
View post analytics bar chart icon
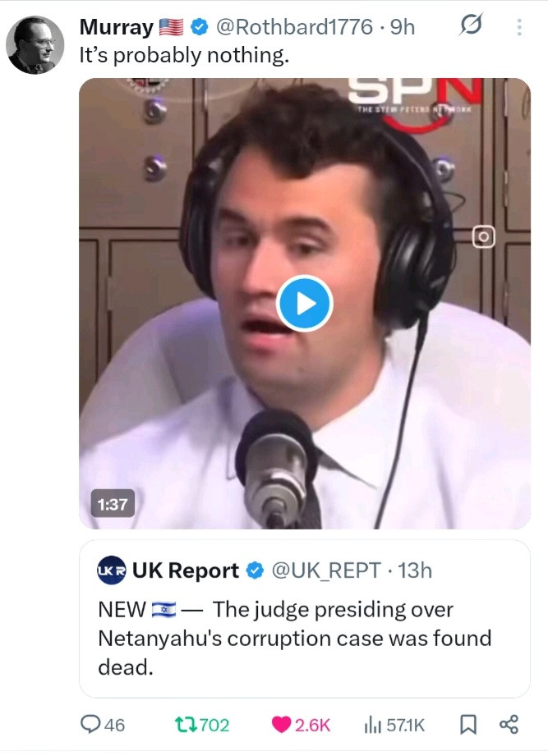tap(372, 725)
